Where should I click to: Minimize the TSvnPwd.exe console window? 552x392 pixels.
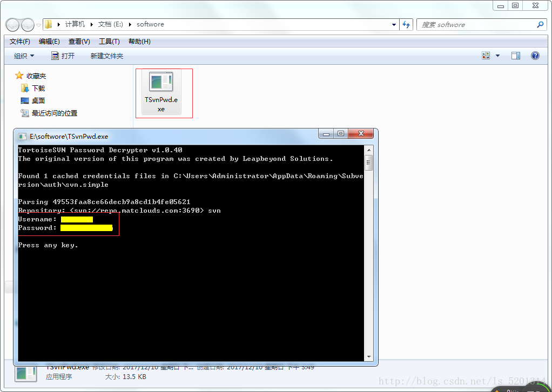(x=326, y=134)
